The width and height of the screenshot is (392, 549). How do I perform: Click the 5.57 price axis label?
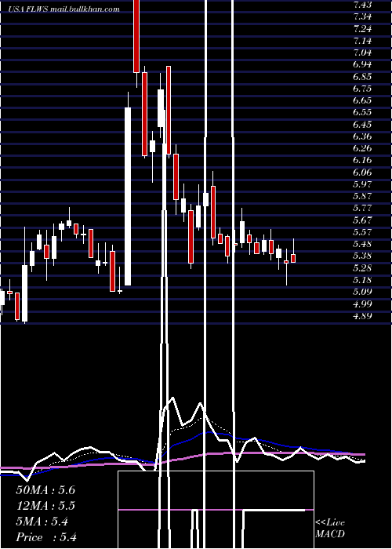pos(362,232)
